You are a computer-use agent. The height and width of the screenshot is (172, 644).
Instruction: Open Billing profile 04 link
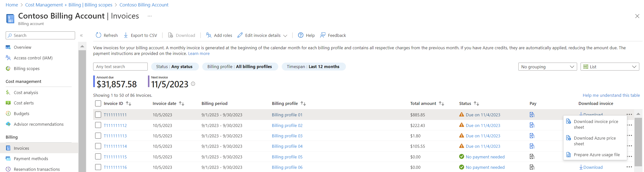tap(287, 146)
